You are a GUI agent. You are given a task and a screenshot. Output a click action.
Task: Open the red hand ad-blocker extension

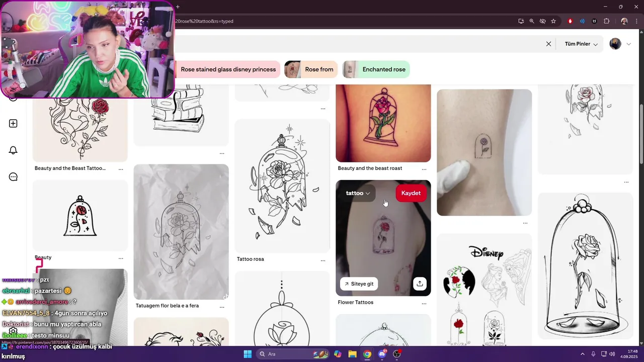(570, 21)
